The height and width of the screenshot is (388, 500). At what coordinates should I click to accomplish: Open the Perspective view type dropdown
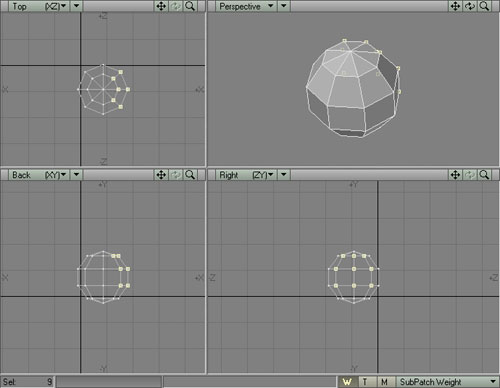pyautogui.click(x=246, y=6)
